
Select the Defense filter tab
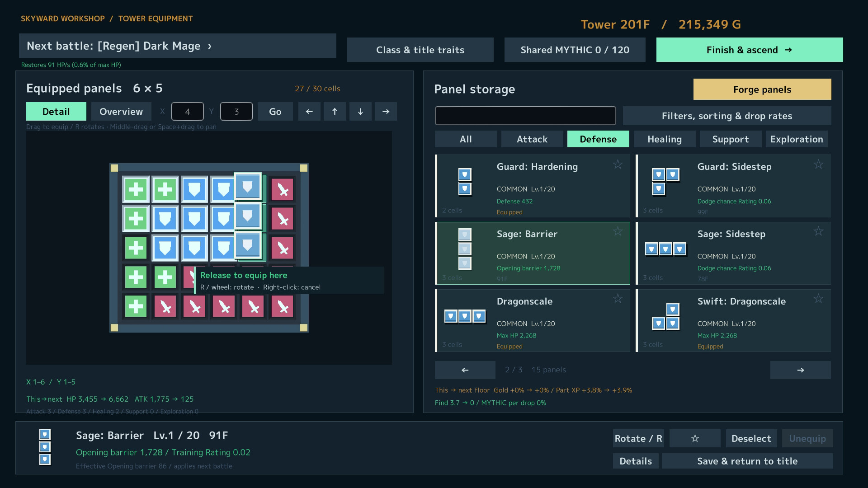598,139
